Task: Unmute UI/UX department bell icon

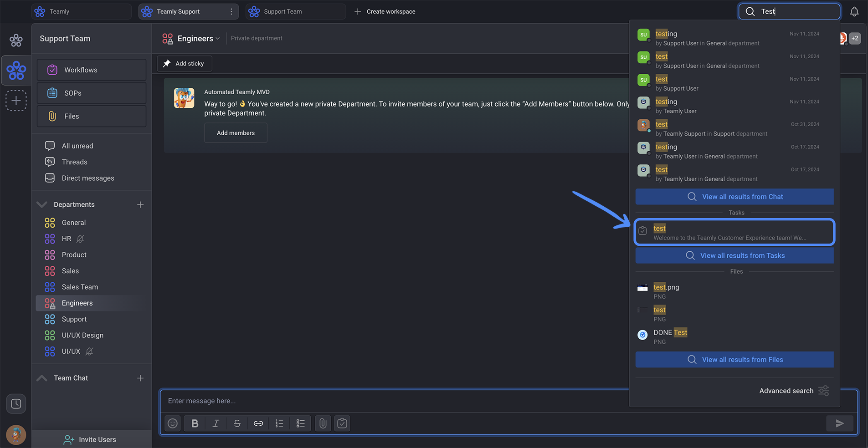Action: point(89,351)
